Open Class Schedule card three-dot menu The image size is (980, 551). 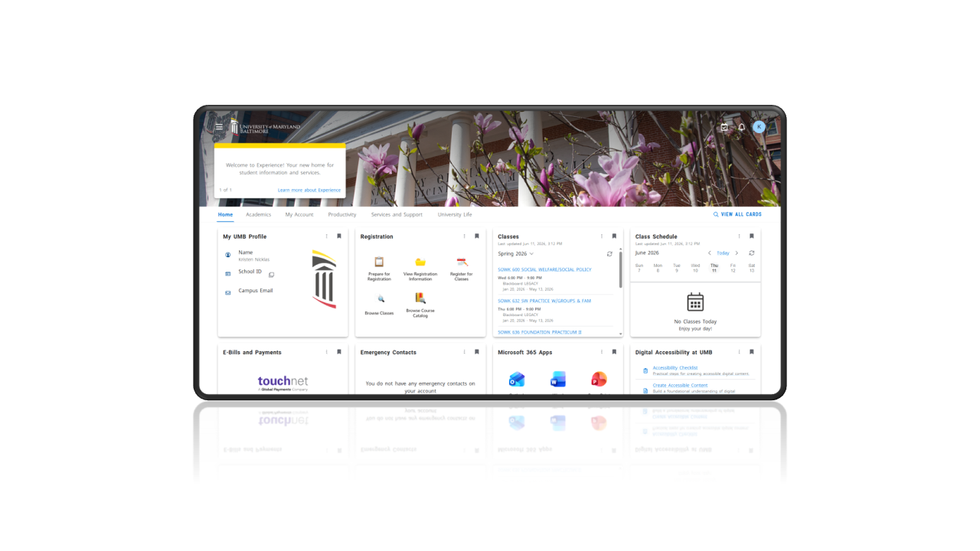click(x=739, y=236)
